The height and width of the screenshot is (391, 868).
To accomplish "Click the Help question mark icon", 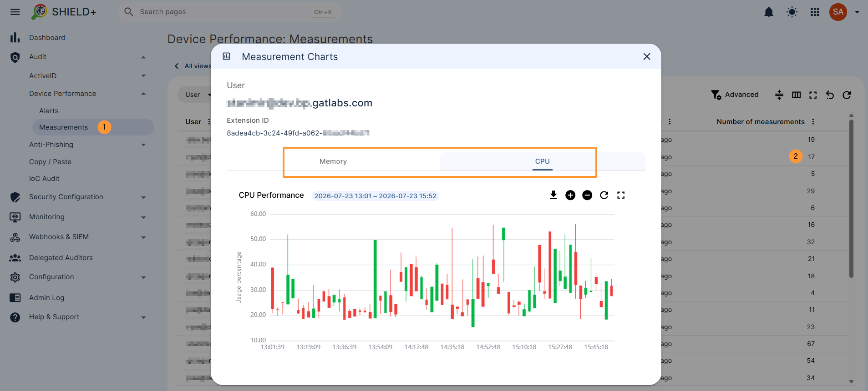I will click(x=15, y=317).
